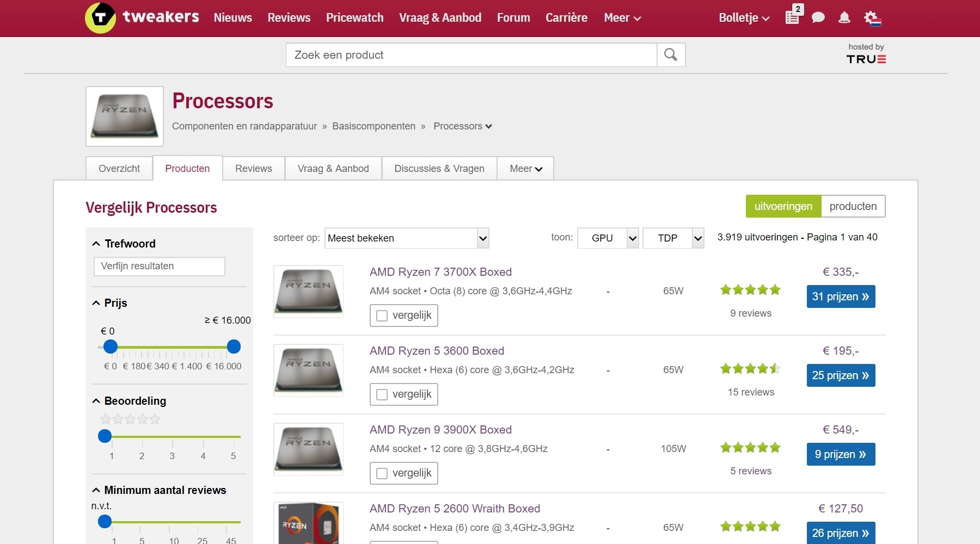This screenshot has width=980, height=544.
Task: Open AMD Ryzen 5 2600 Wraith Boxed link
Action: click(455, 509)
